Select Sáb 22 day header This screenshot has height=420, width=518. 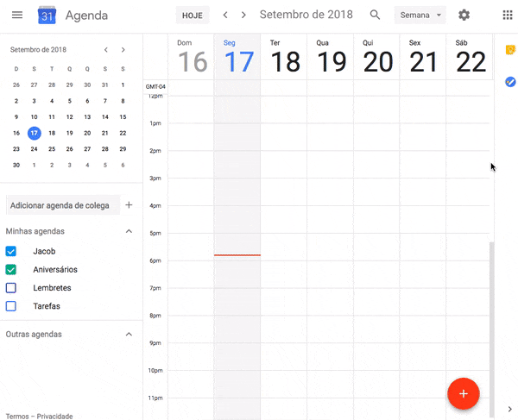pyautogui.click(x=471, y=57)
